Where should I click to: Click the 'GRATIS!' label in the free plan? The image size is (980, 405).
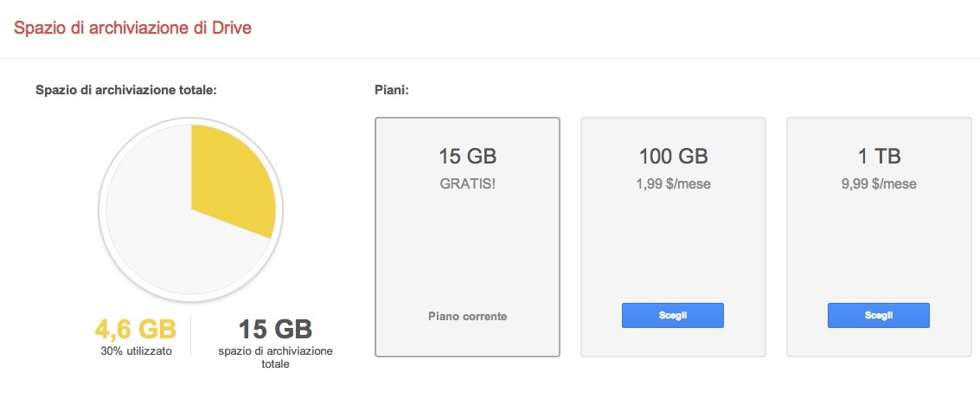[467, 183]
